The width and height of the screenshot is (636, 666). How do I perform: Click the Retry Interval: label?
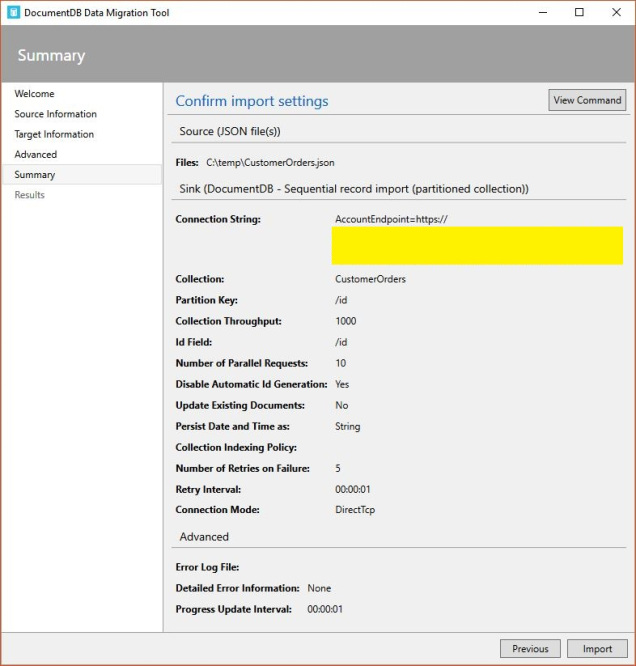coord(208,489)
